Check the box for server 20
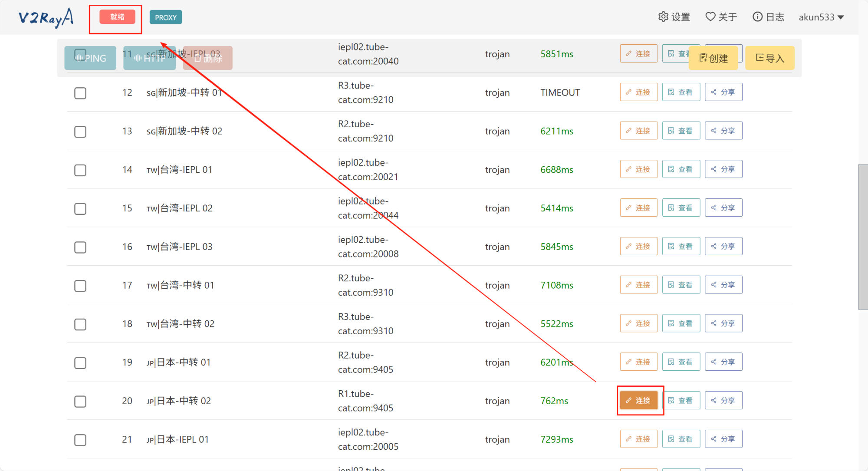The width and height of the screenshot is (868, 471). 80,401
